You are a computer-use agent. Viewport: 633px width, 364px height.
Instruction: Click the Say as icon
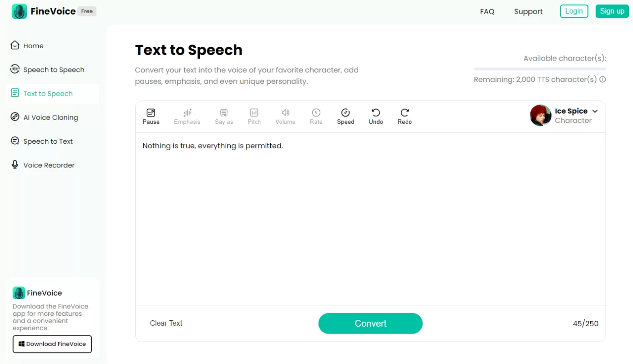(224, 112)
